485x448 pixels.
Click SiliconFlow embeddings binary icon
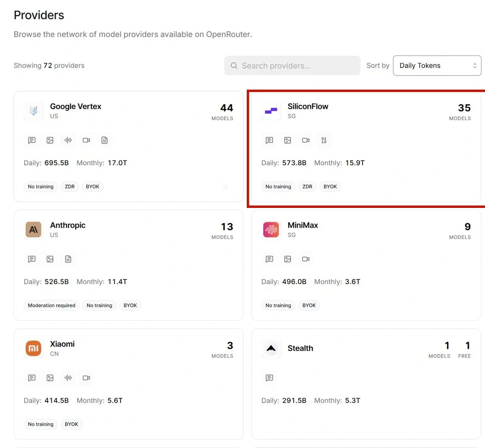(324, 140)
